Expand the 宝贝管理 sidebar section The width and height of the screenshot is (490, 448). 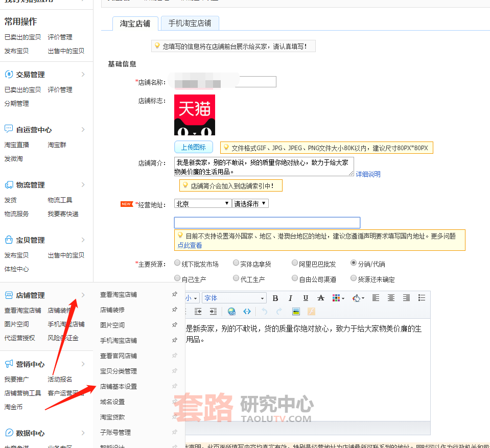[83, 240]
